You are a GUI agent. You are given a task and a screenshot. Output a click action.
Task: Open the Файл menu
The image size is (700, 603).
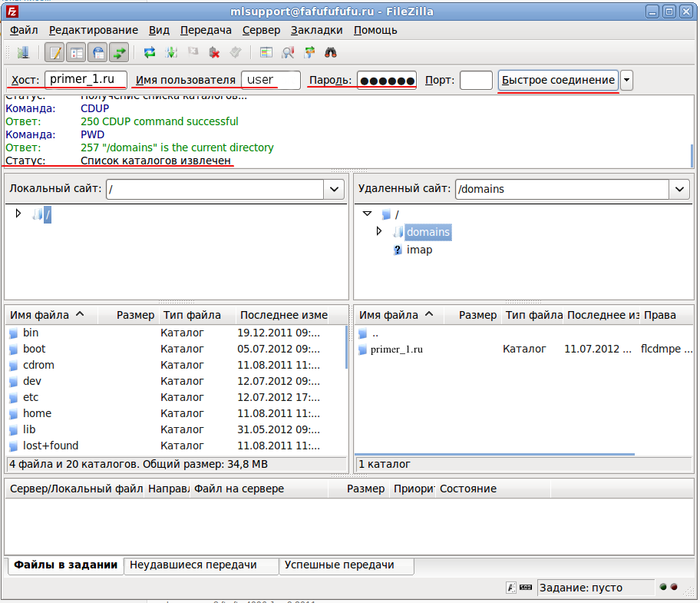coord(24,30)
